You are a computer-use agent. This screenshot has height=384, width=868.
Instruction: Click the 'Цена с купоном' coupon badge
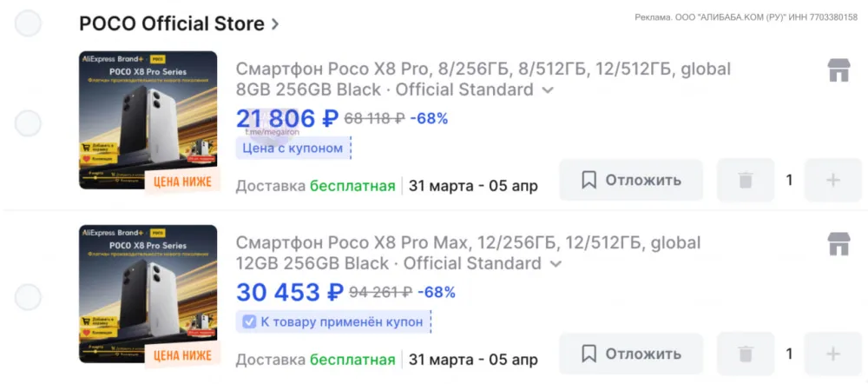tap(293, 149)
